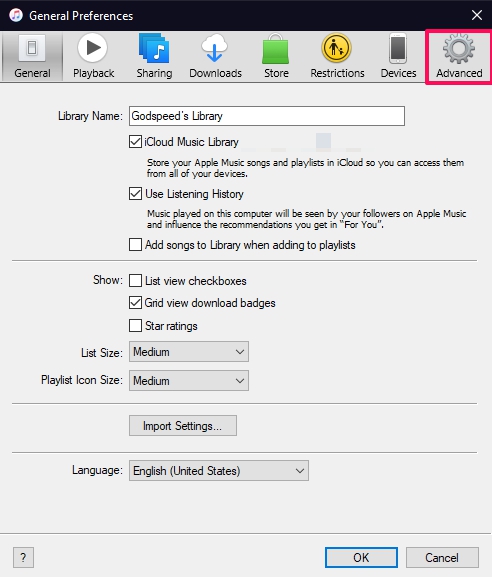Screen dimensions: 492x577
Task: Click the 'Playlist Icon Size:' label
Action: point(82,380)
